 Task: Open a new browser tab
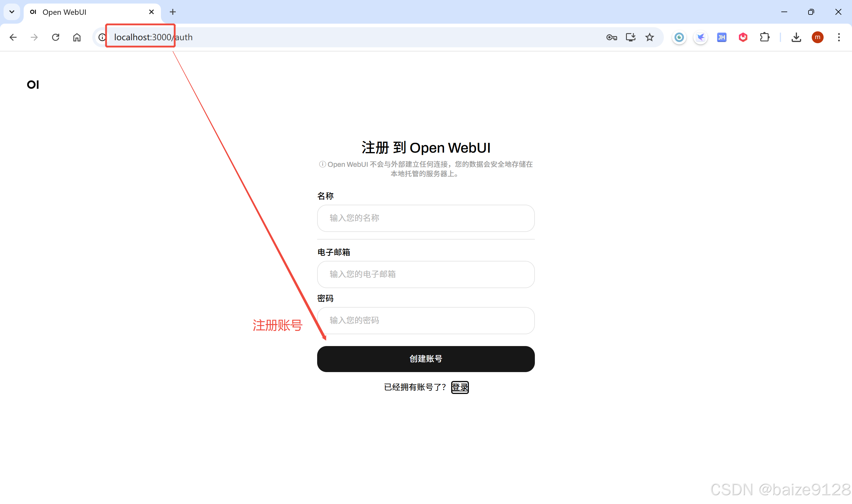172,12
